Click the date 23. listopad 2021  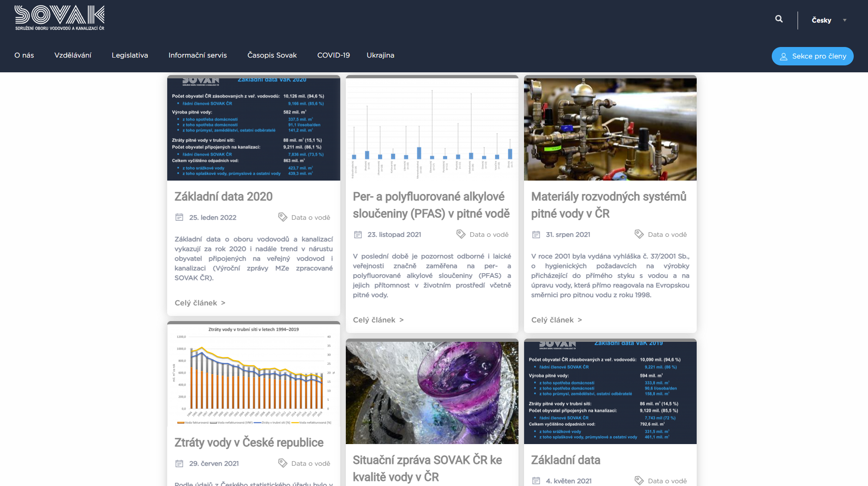click(394, 234)
